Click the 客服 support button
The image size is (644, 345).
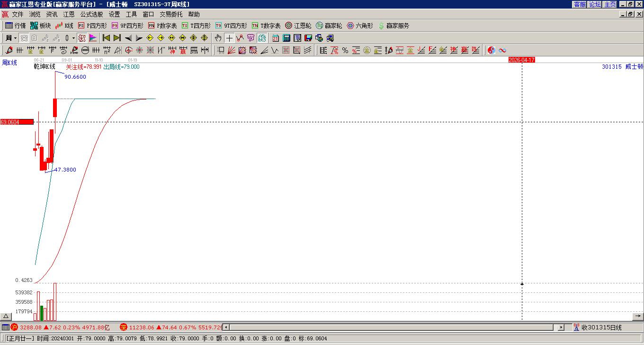[x=580, y=4]
